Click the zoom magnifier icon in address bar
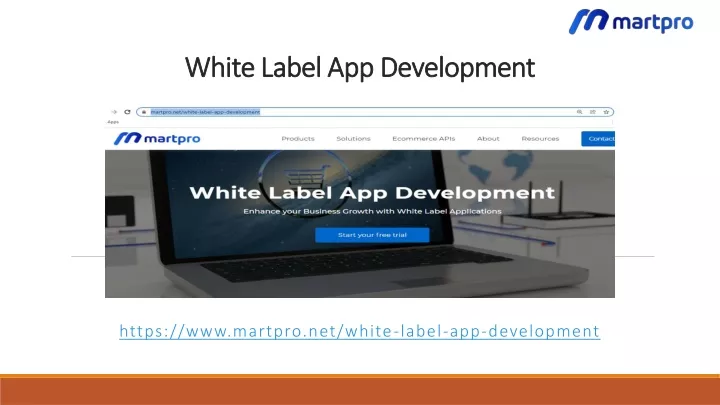The height and width of the screenshot is (405, 720). pyautogui.click(x=579, y=112)
